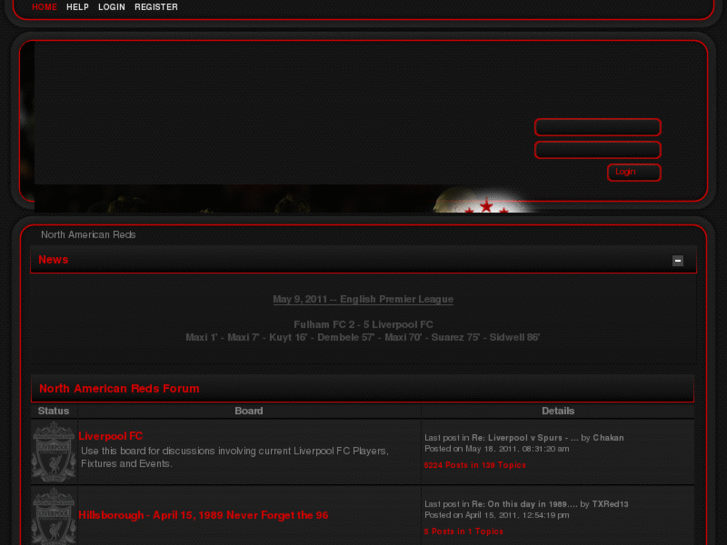Open last post Re: On this day in 1989

[x=524, y=504]
